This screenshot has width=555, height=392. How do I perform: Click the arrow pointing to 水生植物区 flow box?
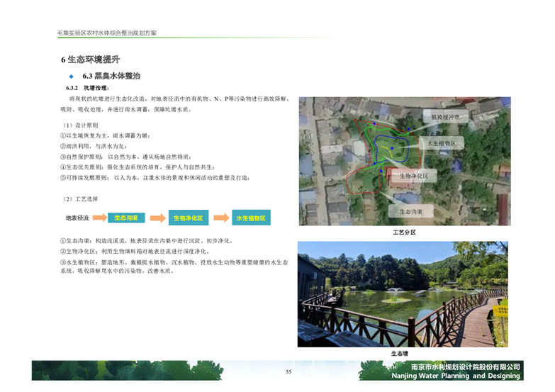pos(221,218)
